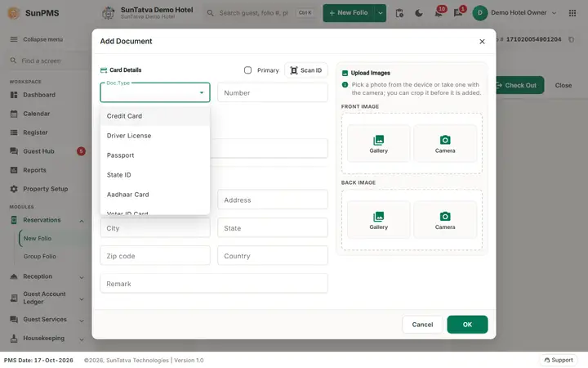
Task: Expand the Housekeeping chevron
Action: tap(82, 339)
